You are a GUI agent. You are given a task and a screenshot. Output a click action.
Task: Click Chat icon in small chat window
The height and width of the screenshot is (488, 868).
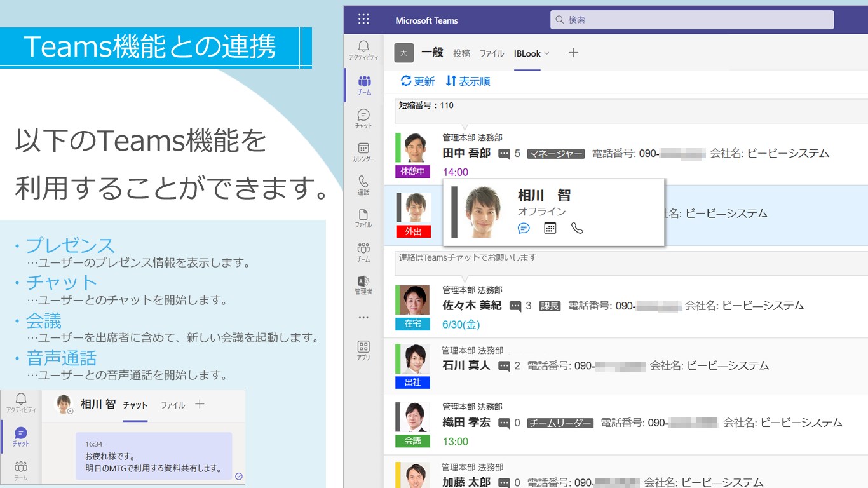21,437
